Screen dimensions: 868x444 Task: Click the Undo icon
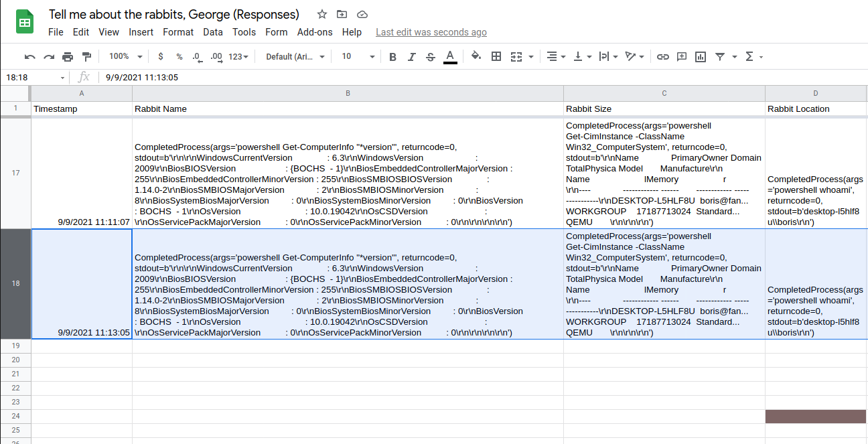pos(30,57)
